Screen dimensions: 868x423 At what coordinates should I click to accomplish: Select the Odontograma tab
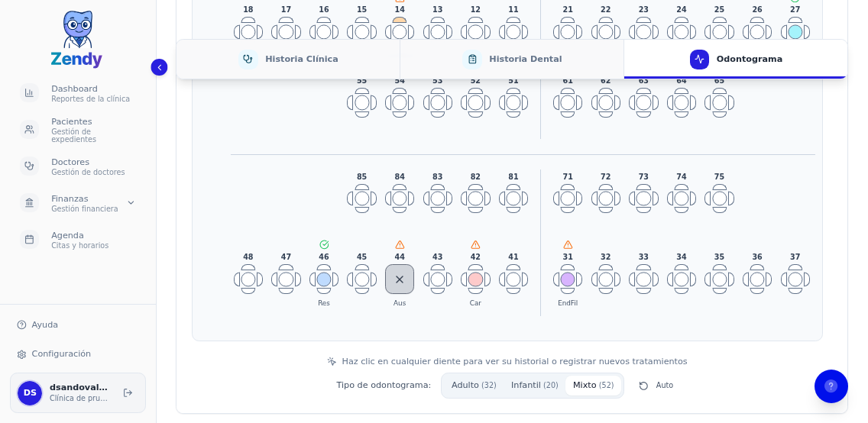pyautogui.click(x=736, y=59)
